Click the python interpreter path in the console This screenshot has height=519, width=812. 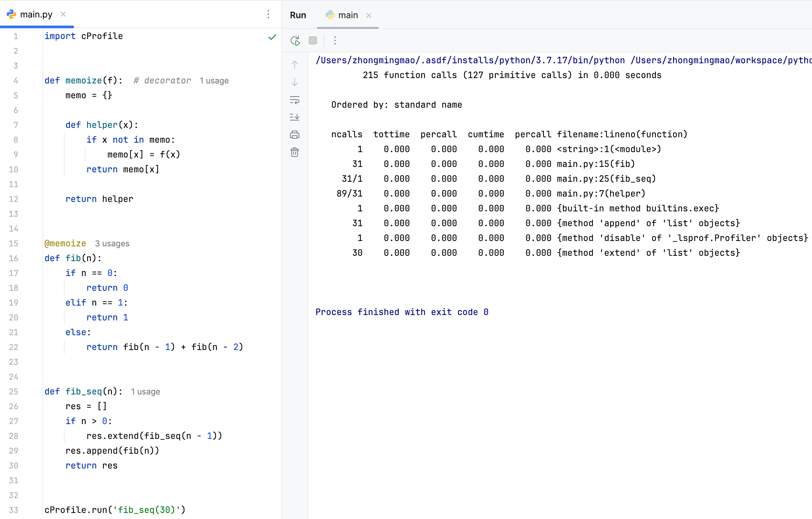pos(470,60)
